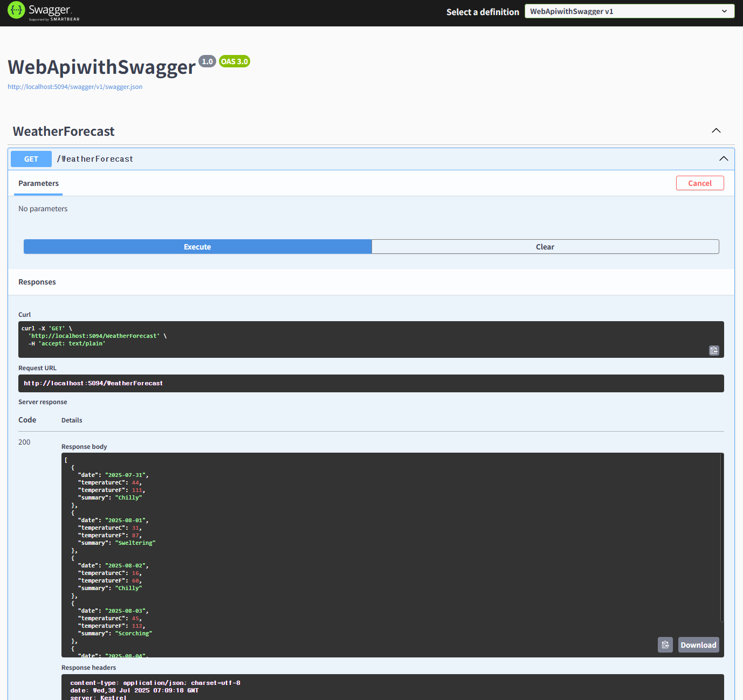This screenshot has width=743, height=700.
Task: Copy the curl command to clipboard
Action: click(x=714, y=350)
